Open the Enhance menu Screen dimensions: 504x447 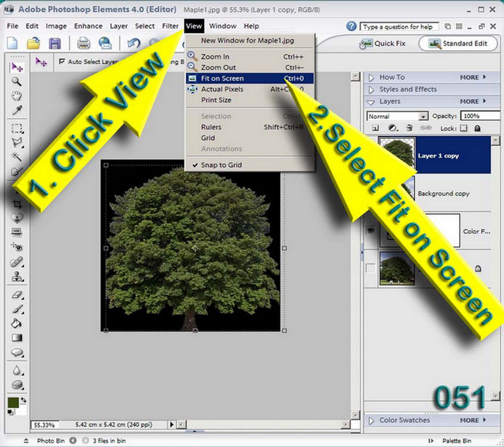[x=88, y=26]
